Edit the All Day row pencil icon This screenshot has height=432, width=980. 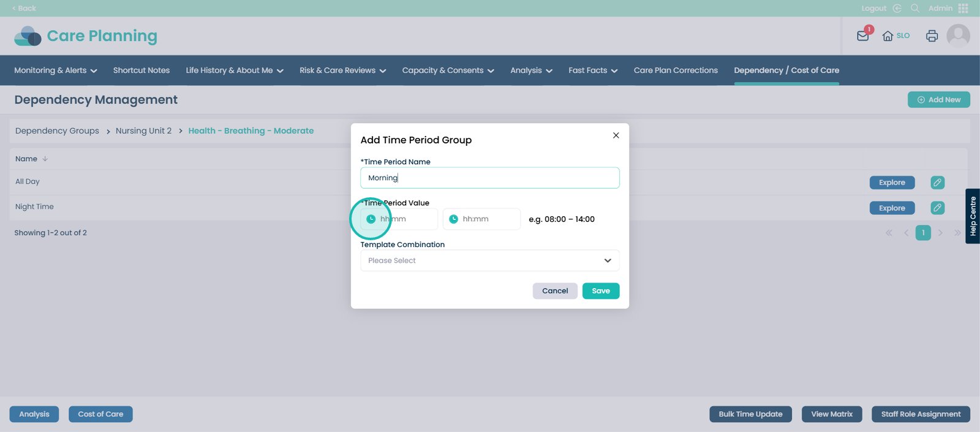coord(937,183)
